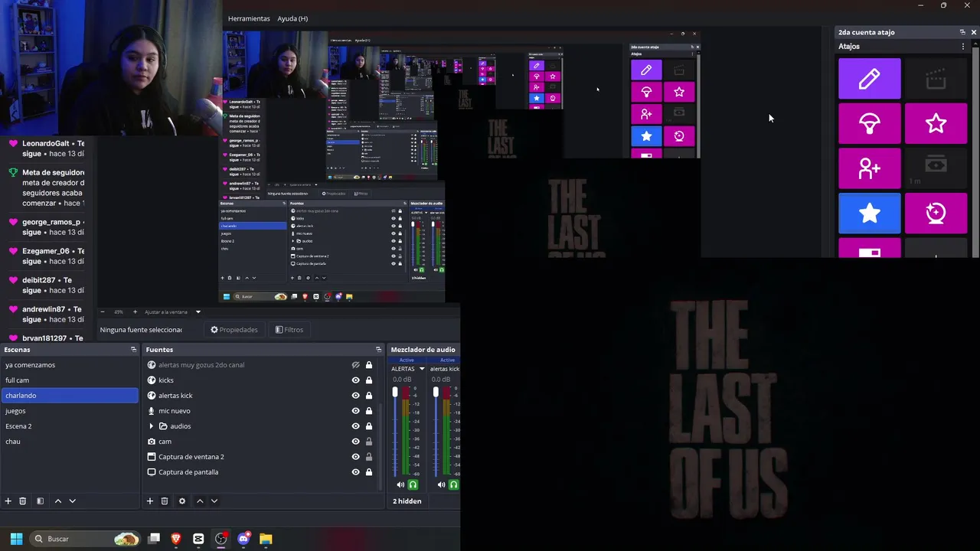Image resolution: width=980 pixels, height=551 pixels.
Task: Click the webcam sparkle shortcut tile
Action: 936,214
